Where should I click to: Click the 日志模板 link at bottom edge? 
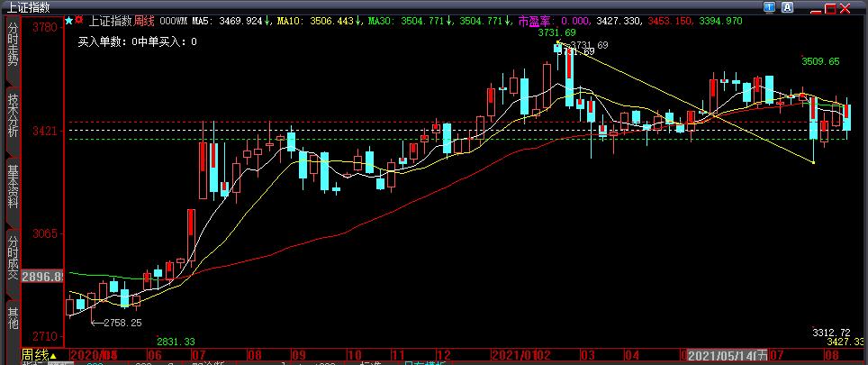(423, 363)
